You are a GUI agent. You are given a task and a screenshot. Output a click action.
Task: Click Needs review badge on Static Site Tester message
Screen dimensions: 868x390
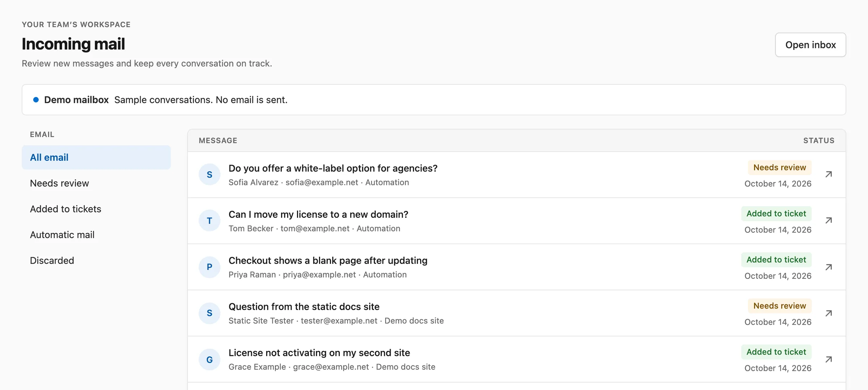click(x=779, y=306)
